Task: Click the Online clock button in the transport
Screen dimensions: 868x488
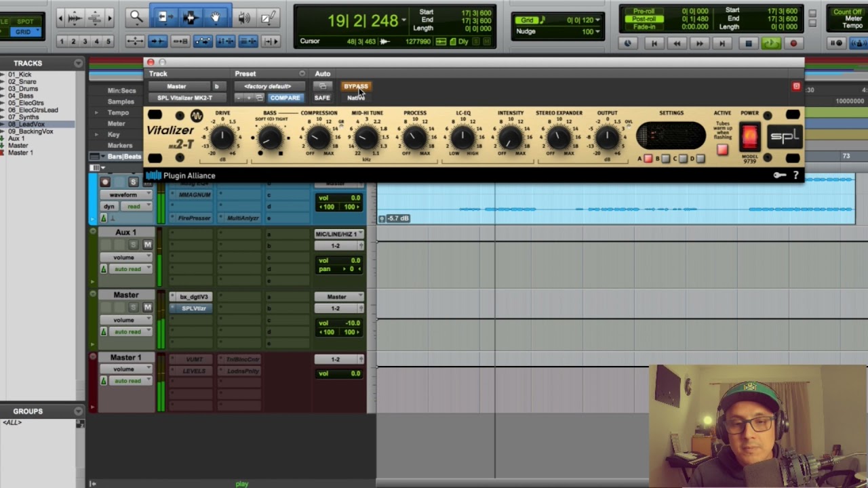Action: coord(627,43)
